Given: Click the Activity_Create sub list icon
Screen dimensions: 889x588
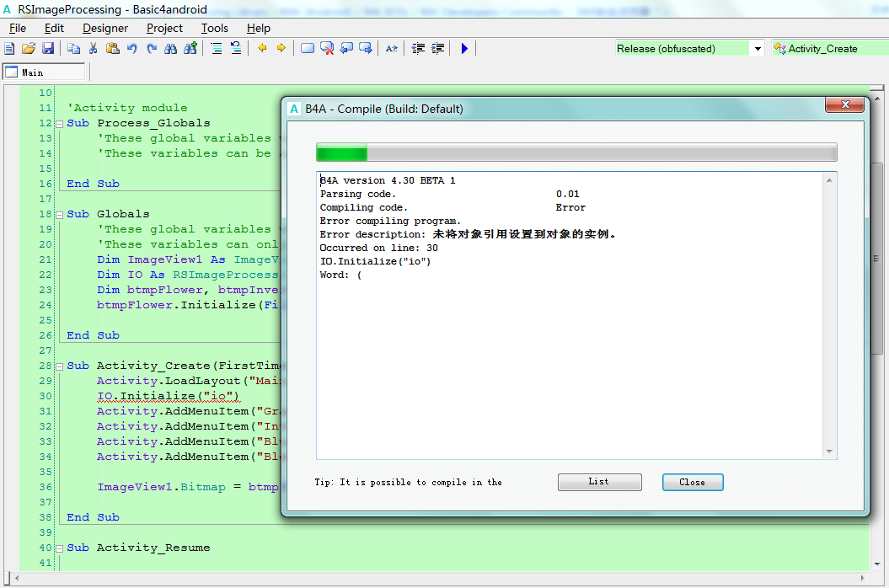Looking at the screenshot, I should [x=780, y=49].
